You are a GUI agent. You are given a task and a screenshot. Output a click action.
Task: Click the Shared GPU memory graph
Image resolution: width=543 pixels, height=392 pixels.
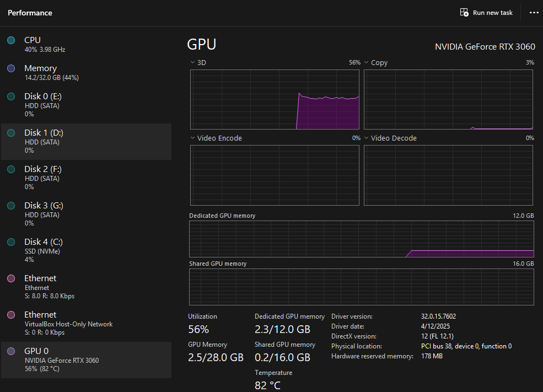tap(362, 287)
